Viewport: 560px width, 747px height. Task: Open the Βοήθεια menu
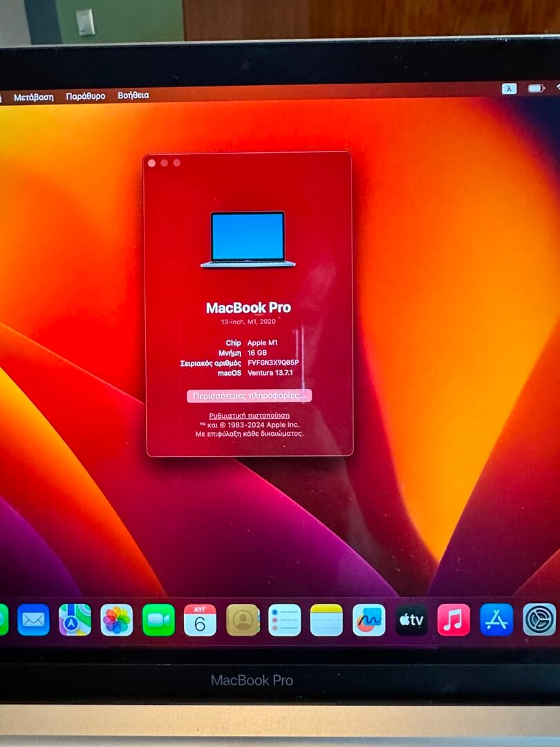(x=133, y=95)
